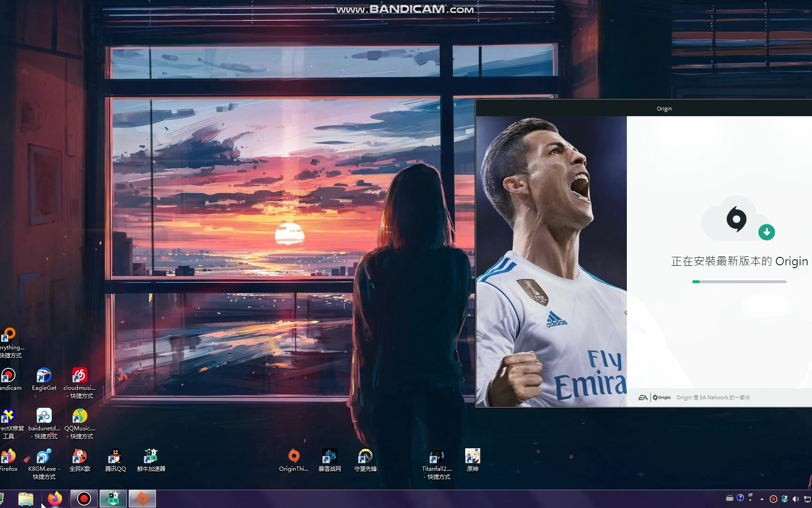
Task: Switch to Bandicam recorder taskbar button
Action: click(x=84, y=499)
